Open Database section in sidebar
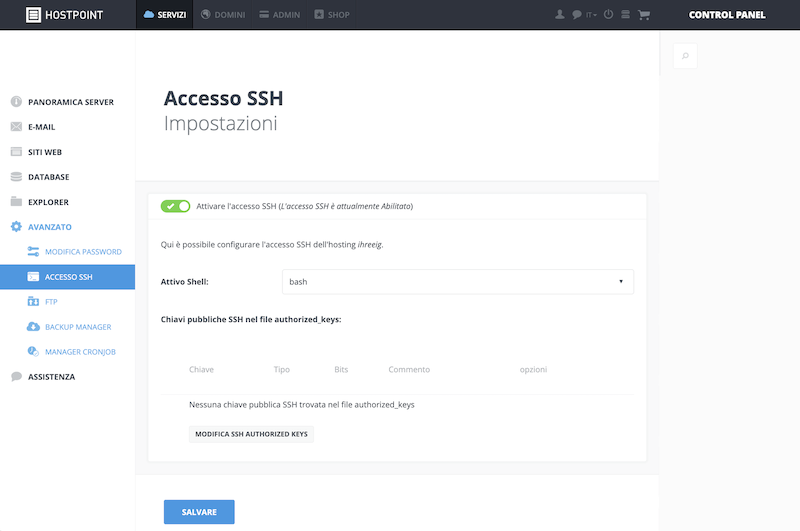This screenshot has height=531, width=800. 48,177
